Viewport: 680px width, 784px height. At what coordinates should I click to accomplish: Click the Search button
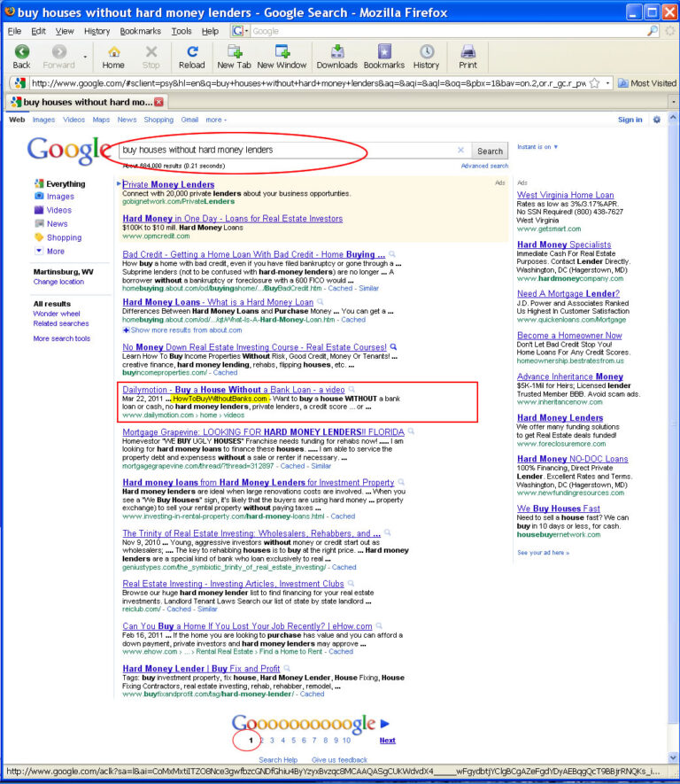click(490, 151)
